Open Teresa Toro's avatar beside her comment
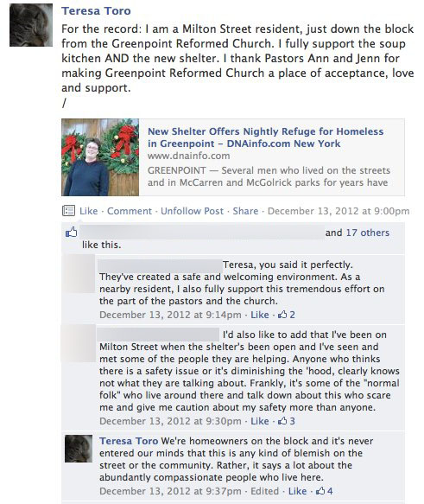This screenshot has width=424, height=504. tap(79, 449)
